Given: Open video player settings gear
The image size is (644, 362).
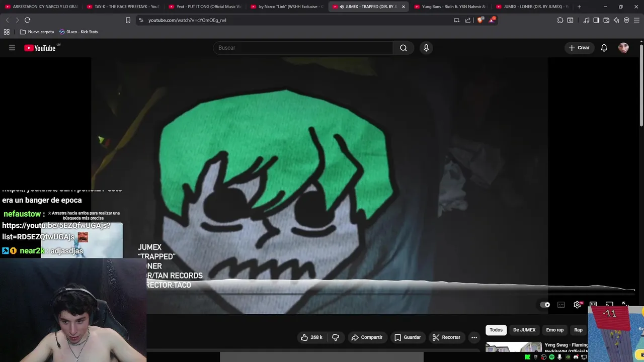Looking at the screenshot, I should tap(577, 305).
